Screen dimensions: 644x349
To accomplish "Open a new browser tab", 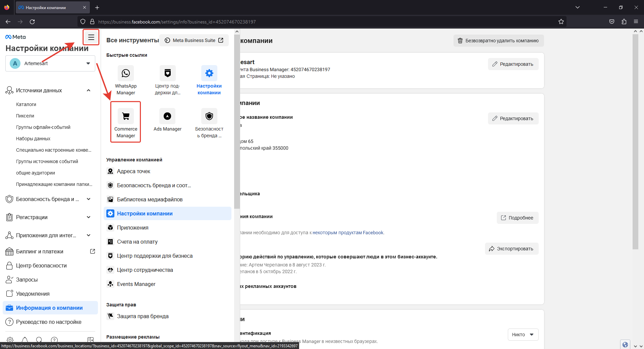I will tap(97, 7).
